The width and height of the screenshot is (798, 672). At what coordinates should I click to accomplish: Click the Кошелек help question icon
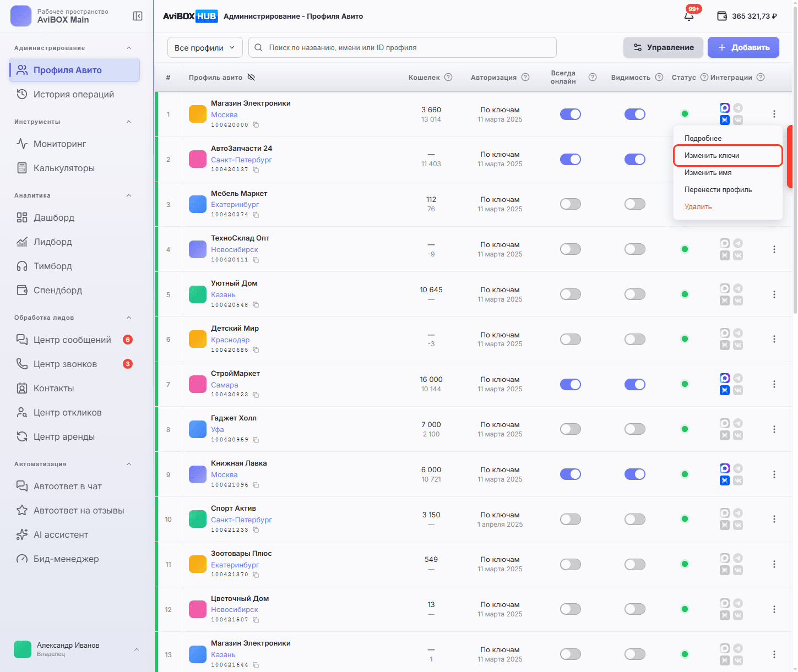coord(448,77)
